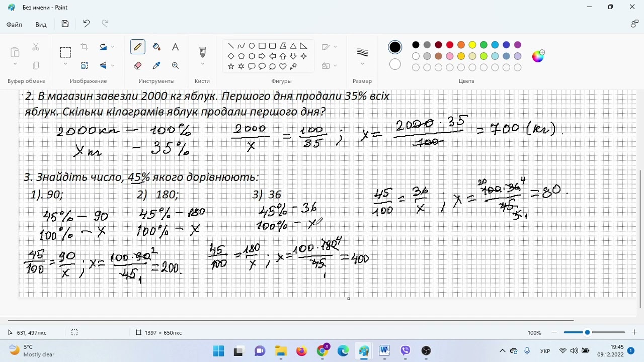Choose the purple color swatch
644x362 pixels.
point(518,45)
